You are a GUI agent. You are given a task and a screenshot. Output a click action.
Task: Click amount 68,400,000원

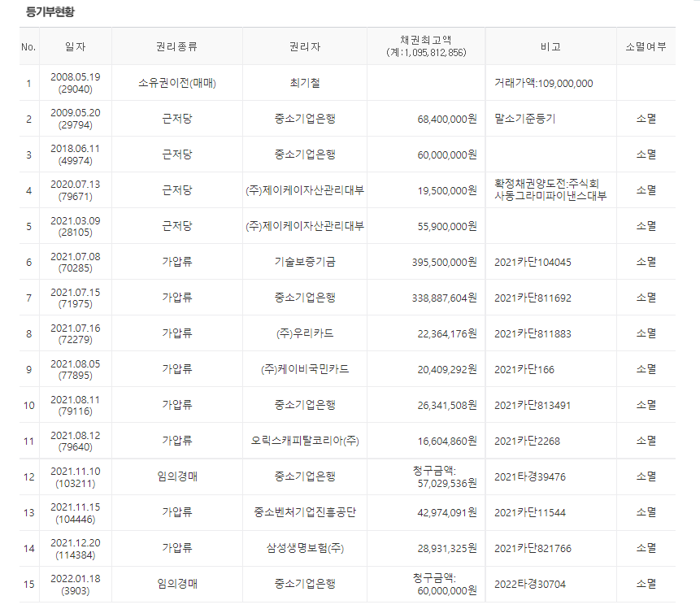[x=447, y=120]
